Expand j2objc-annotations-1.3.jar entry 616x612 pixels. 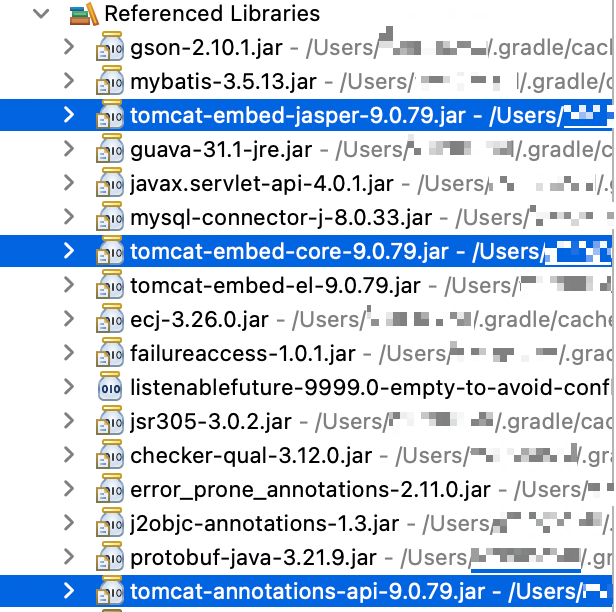pyautogui.click(x=69, y=523)
